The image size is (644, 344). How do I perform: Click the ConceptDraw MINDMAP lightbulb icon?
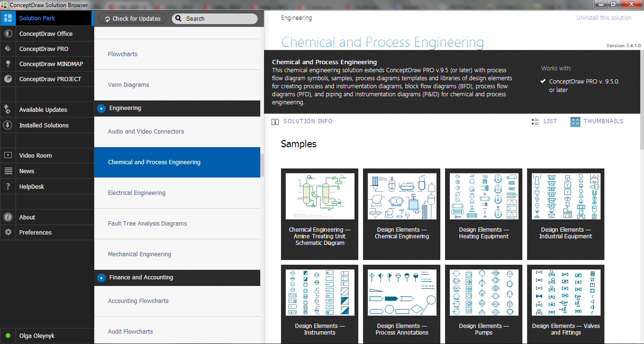tap(8, 64)
